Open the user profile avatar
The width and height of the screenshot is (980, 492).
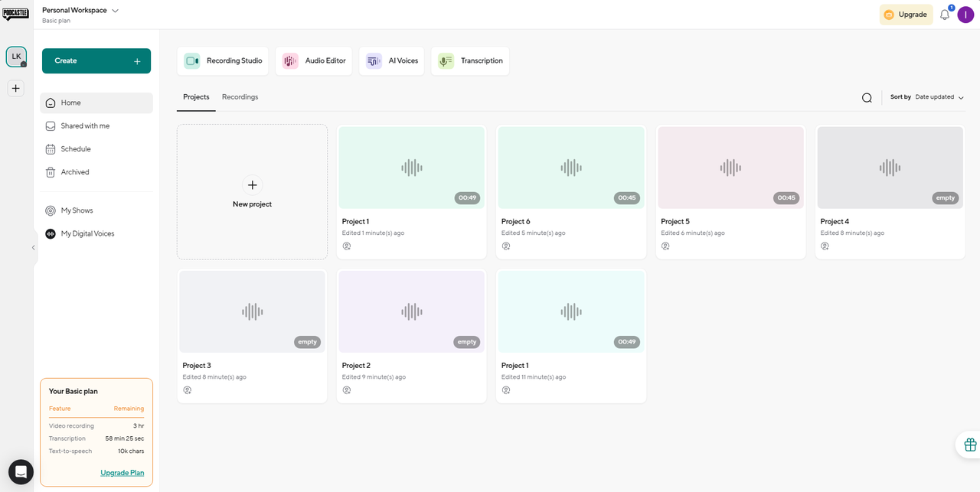click(965, 15)
